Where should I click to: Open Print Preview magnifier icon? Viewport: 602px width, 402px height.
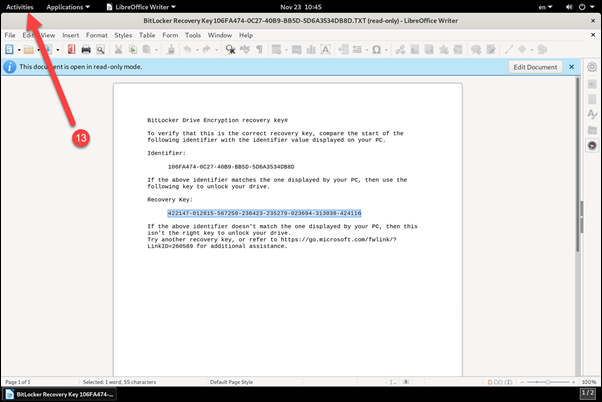(x=100, y=50)
